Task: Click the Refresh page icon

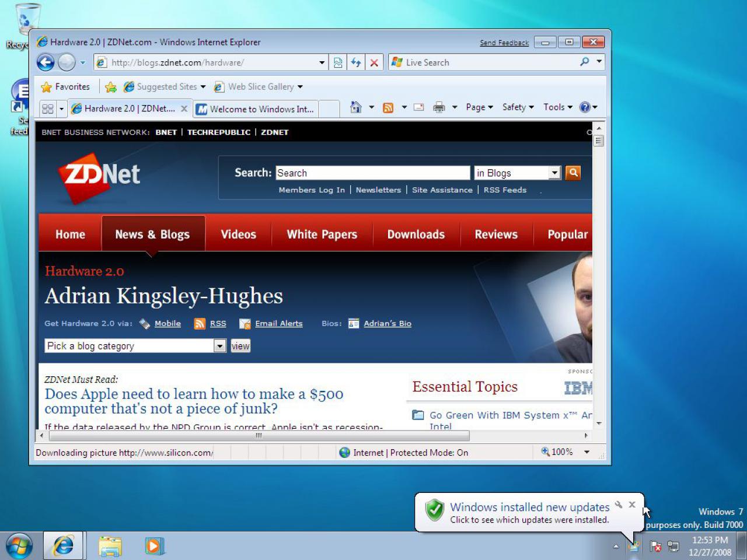Action: 356,62
